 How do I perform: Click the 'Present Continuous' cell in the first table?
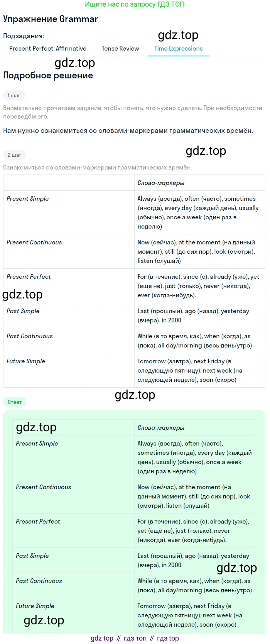pos(69,251)
